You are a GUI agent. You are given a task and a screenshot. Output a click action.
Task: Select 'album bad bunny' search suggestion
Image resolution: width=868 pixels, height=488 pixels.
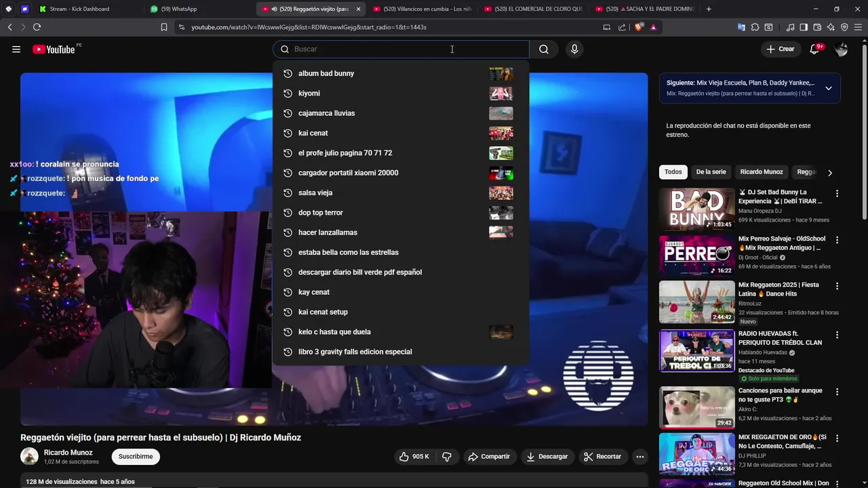tap(401, 73)
